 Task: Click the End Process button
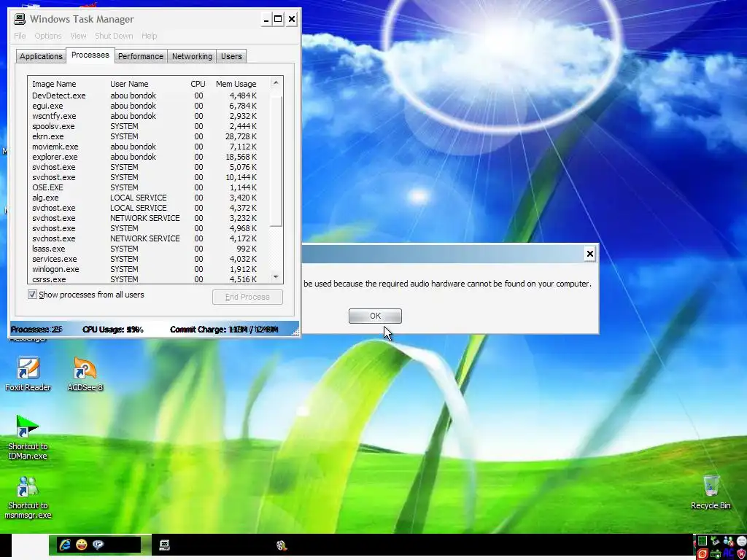(x=247, y=297)
